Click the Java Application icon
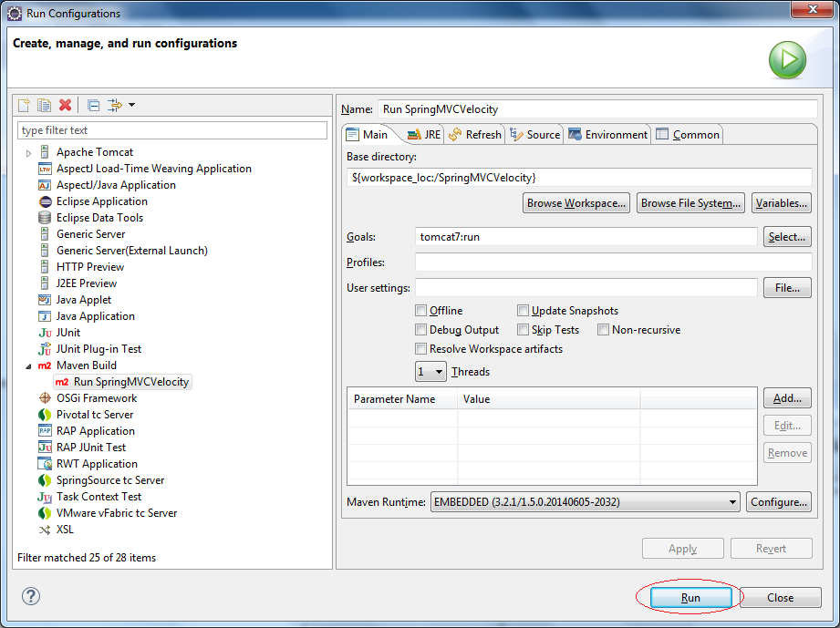Screen dimensions: 840x628 click(45, 316)
